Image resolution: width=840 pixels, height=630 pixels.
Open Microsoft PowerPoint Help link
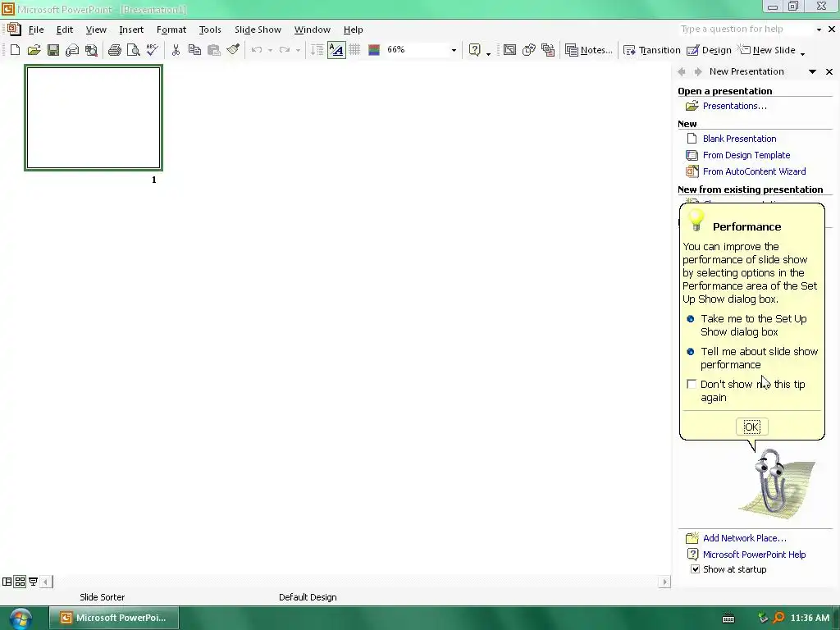click(x=754, y=555)
